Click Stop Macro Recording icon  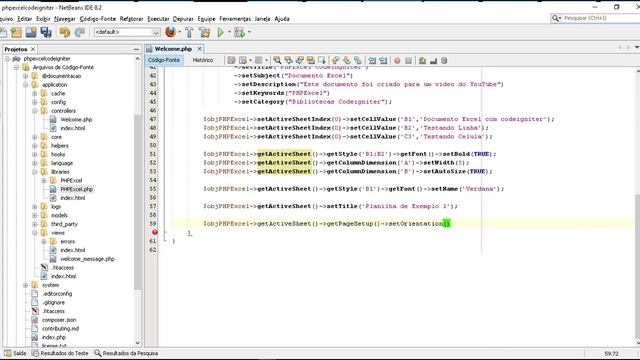pos(408,61)
